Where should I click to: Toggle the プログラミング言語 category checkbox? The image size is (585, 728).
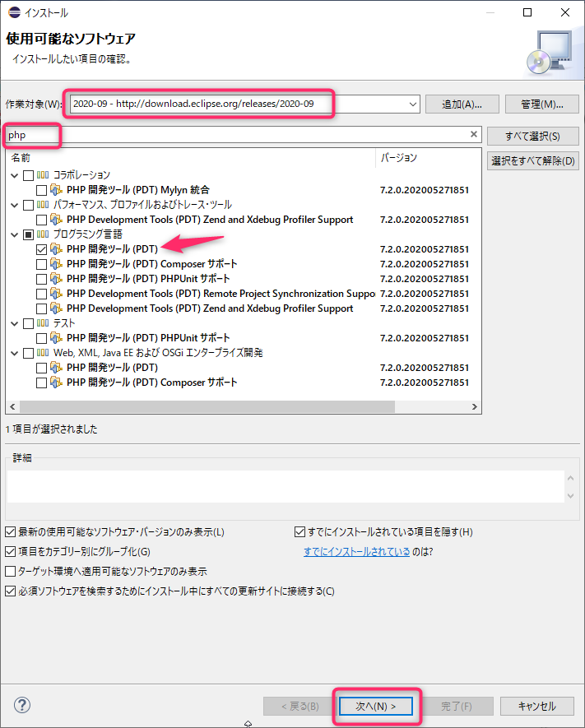tap(28, 234)
